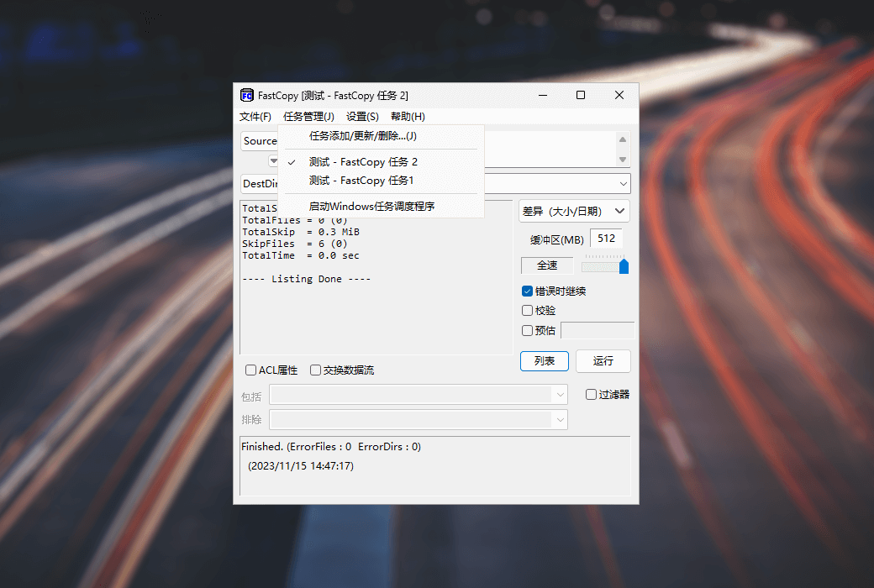Open the 差异 (大小/日期) copy mode dropdown

574,212
